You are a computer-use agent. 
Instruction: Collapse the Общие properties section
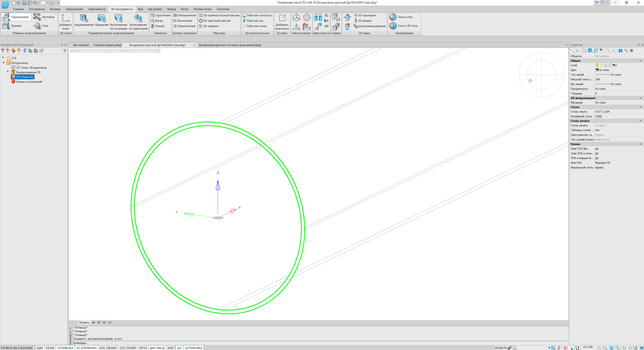640,61
